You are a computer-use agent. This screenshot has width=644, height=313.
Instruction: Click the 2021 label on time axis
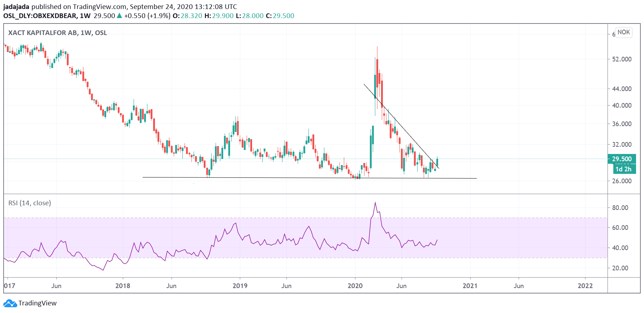[x=470, y=286]
